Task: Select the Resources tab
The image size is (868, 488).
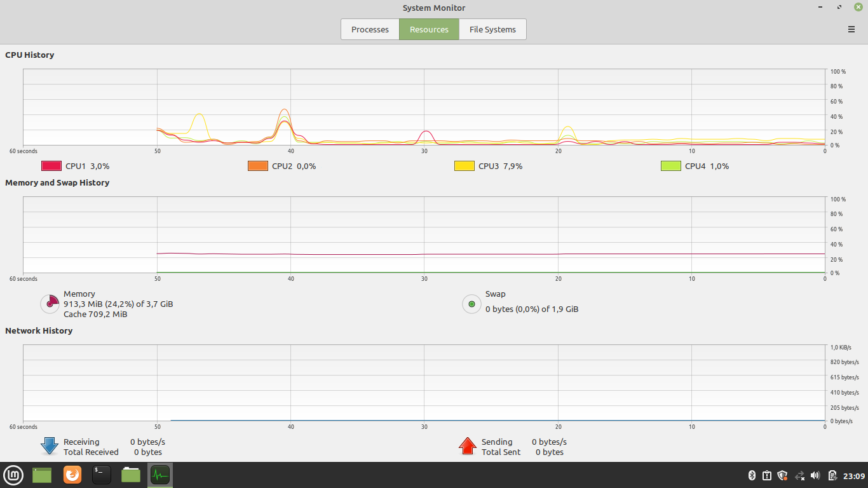Action: click(429, 29)
